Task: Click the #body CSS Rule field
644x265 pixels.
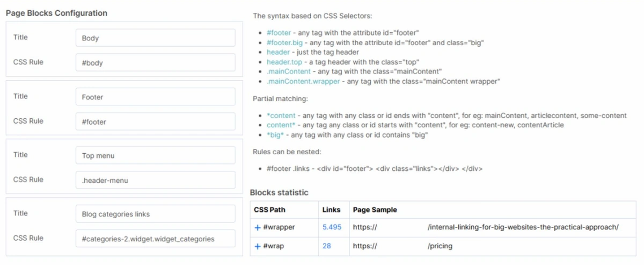Action: (155, 63)
